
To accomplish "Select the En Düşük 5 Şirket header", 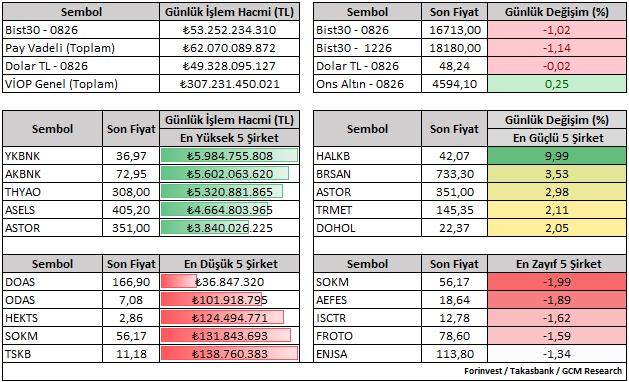I will tap(229, 264).
